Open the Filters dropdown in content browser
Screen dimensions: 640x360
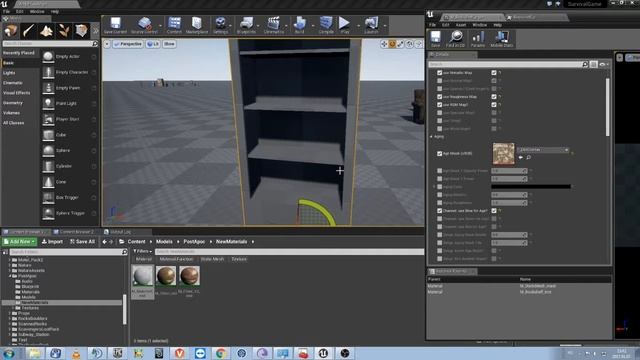pos(142,251)
